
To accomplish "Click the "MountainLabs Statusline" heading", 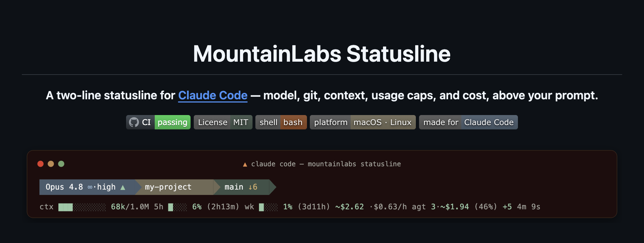I will pos(322,54).
